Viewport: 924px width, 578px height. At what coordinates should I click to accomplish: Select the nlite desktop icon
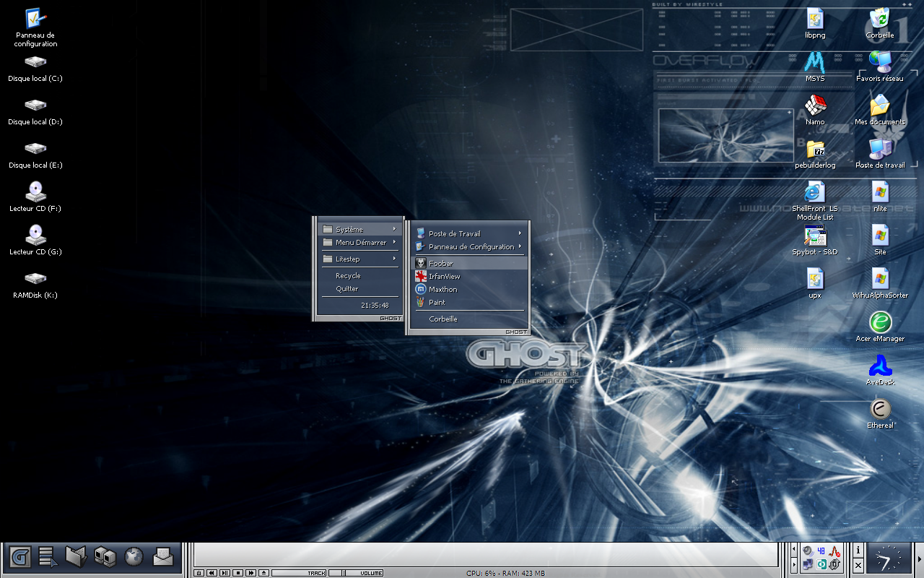pyautogui.click(x=880, y=197)
